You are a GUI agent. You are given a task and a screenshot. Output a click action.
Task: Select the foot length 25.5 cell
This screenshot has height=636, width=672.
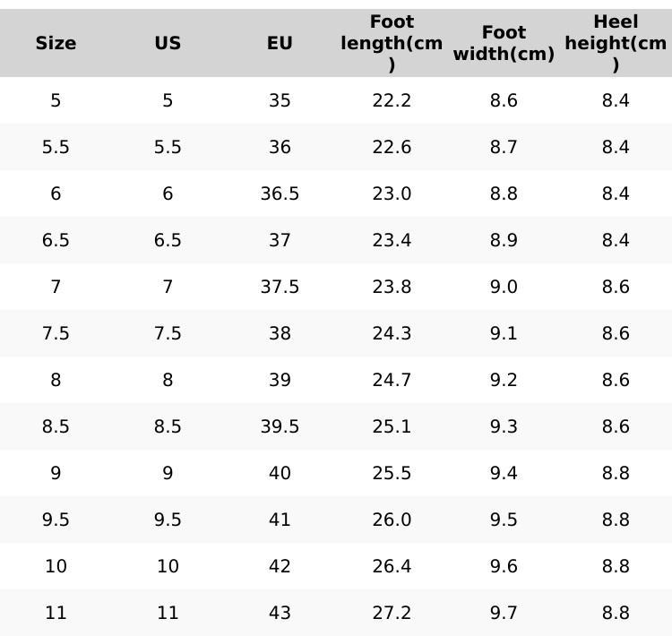(392, 473)
